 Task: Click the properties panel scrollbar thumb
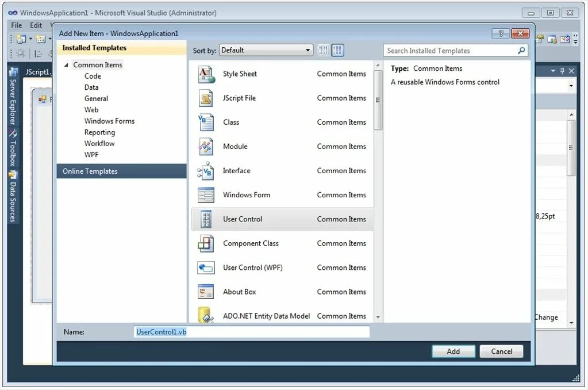click(571, 148)
